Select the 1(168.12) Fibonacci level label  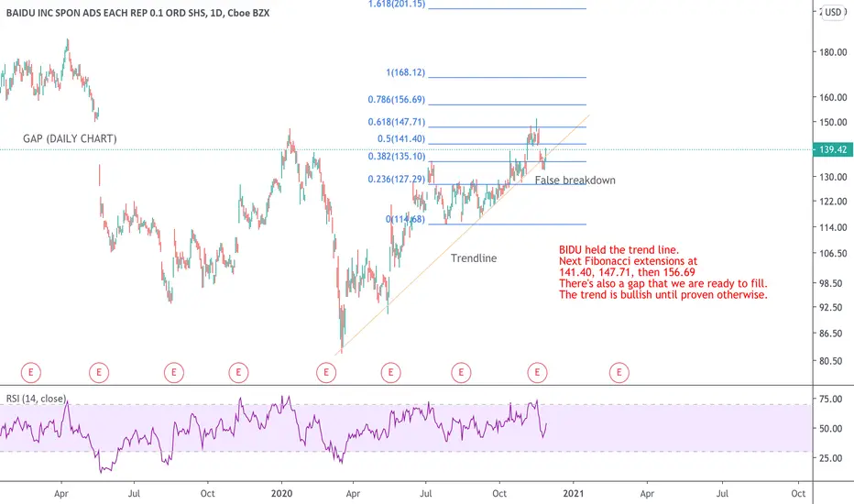click(x=405, y=72)
